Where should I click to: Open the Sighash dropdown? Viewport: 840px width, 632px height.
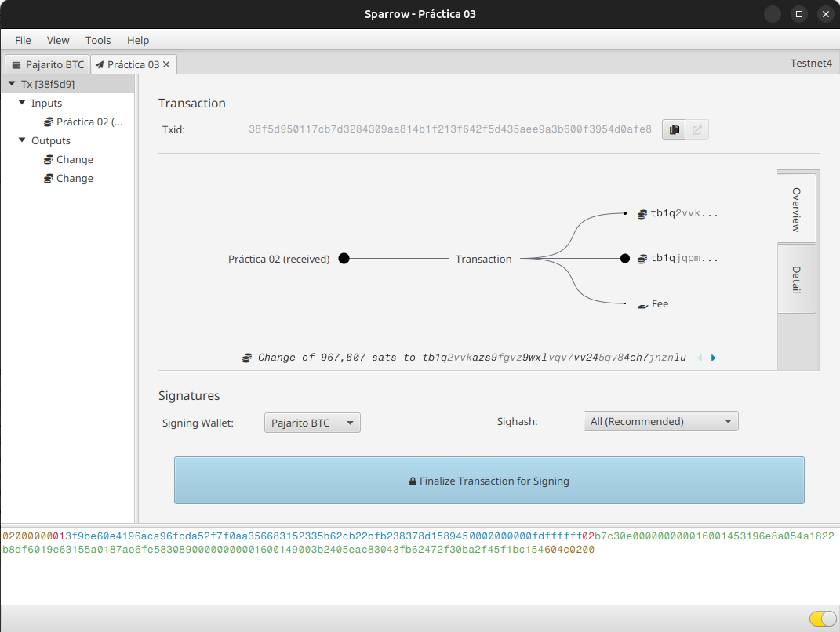(660, 422)
